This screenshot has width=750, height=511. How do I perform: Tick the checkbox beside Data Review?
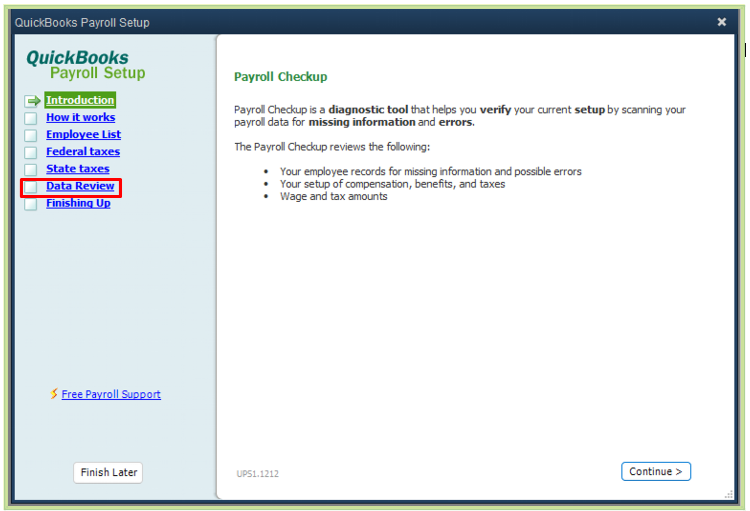click(31, 187)
